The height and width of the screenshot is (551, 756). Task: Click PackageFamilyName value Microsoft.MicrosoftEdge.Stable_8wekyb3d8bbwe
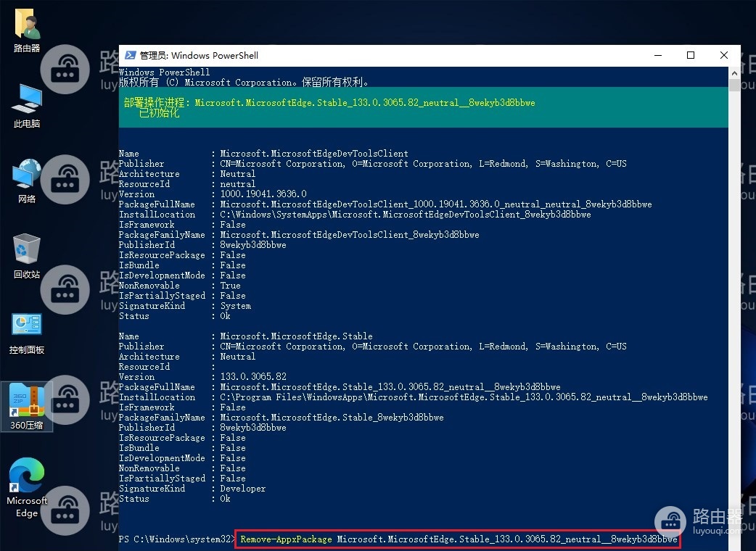coord(332,417)
